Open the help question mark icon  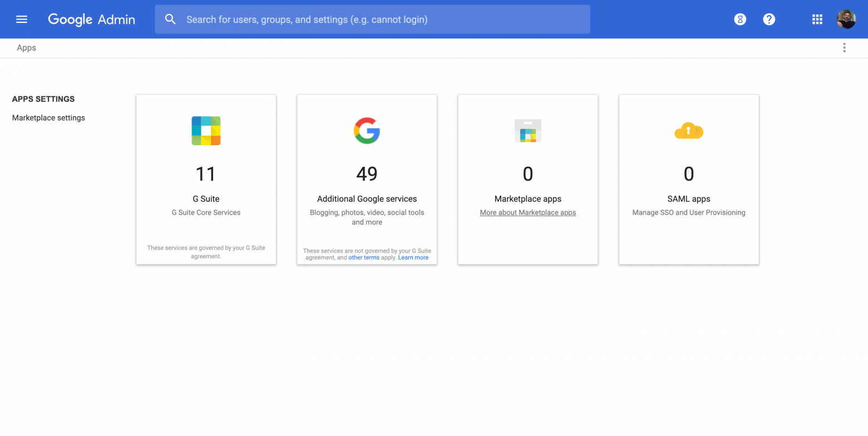tap(768, 19)
